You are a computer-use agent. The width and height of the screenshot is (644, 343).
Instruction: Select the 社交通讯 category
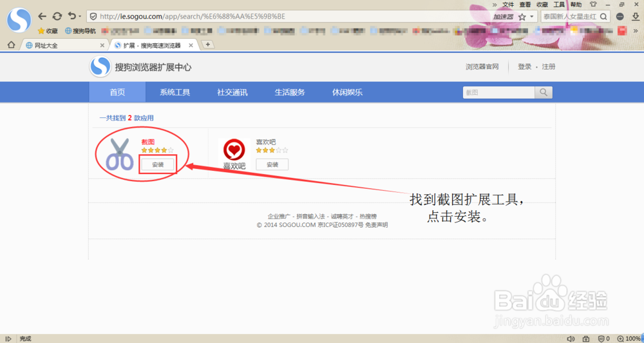232,92
